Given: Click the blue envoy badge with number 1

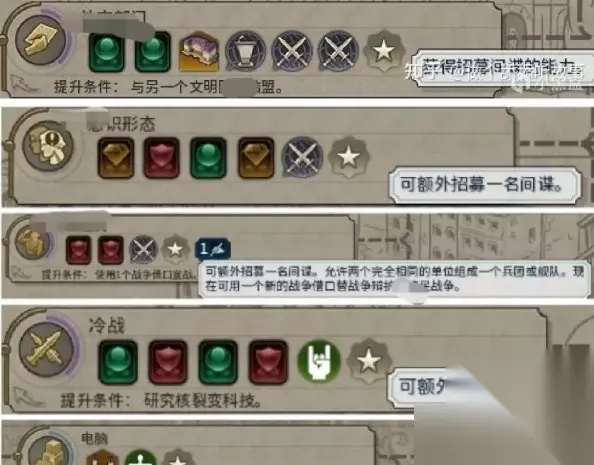Looking at the screenshot, I should click(x=213, y=249).
